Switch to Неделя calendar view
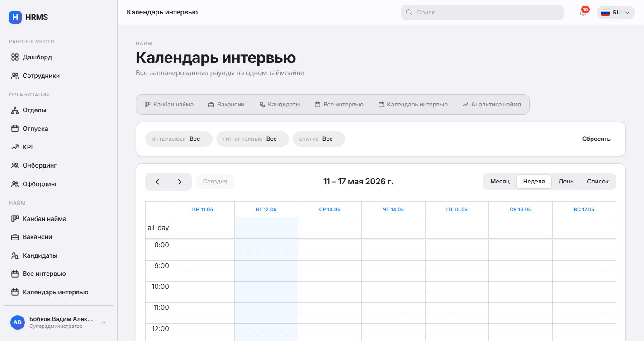The height and width of the screenshot is (341, 644). click(x=534, y=182)
